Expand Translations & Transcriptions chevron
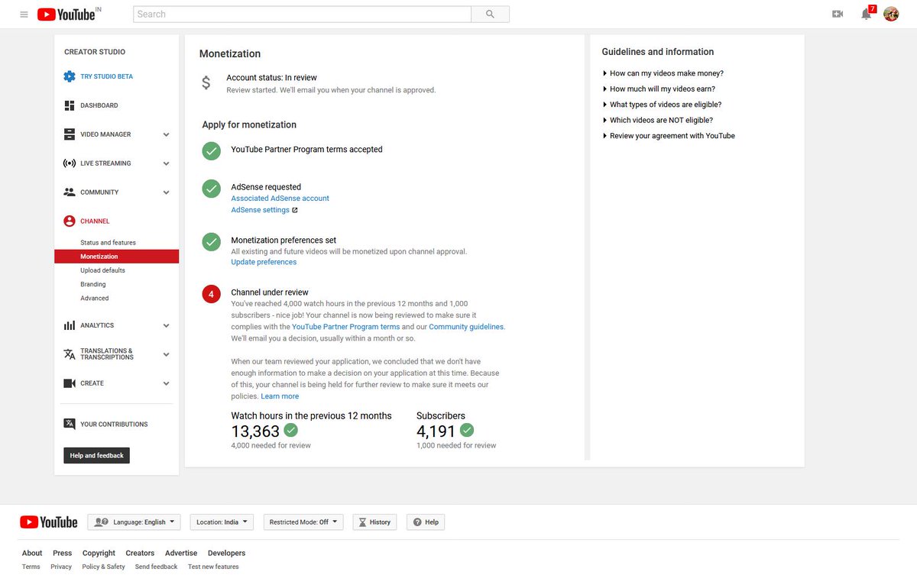 coord(166,354)
